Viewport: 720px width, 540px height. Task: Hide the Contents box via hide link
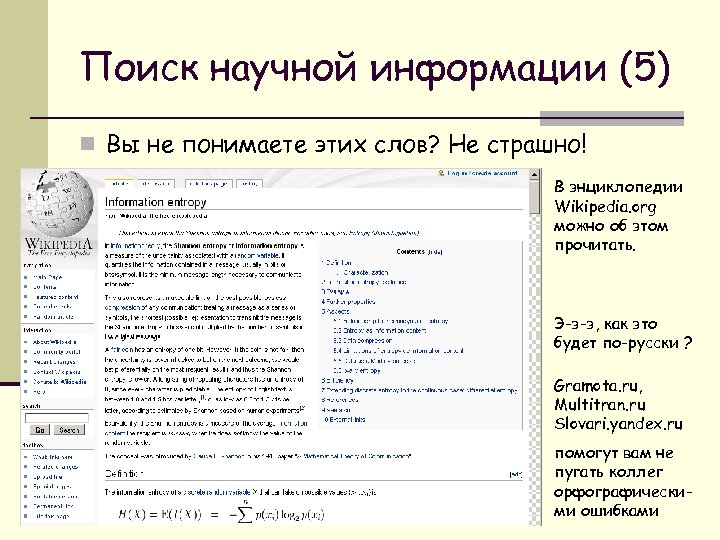434,252
